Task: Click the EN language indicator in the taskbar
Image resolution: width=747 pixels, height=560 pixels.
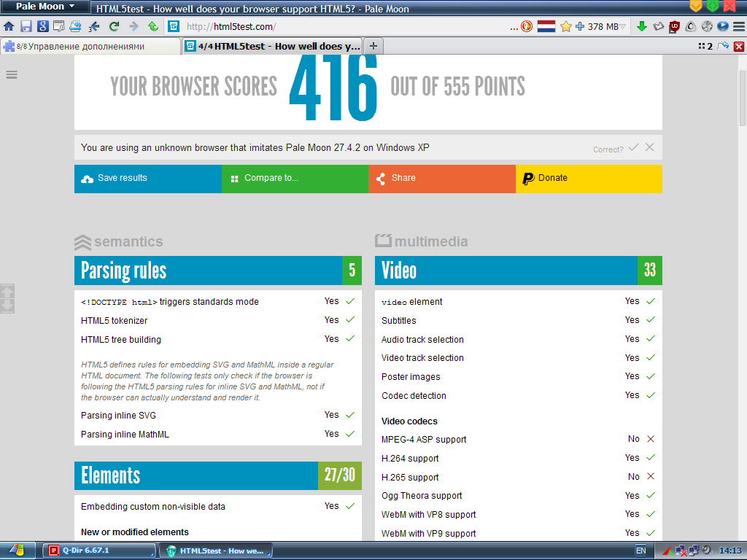Action: tap(641, 551)
